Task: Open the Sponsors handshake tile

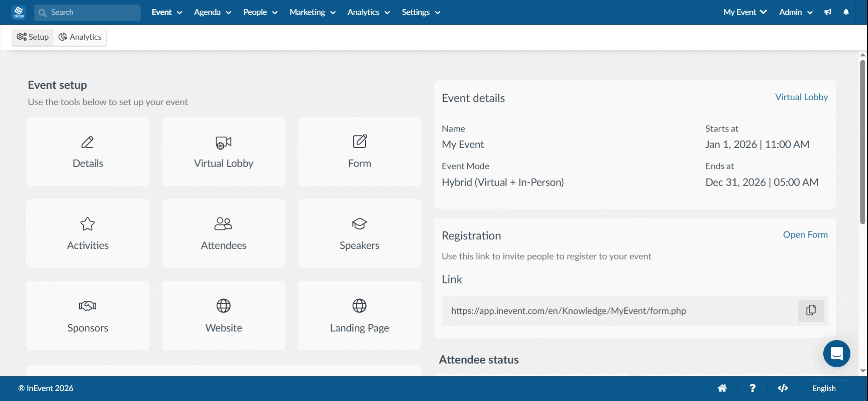Action: click(x=88, y=315)
